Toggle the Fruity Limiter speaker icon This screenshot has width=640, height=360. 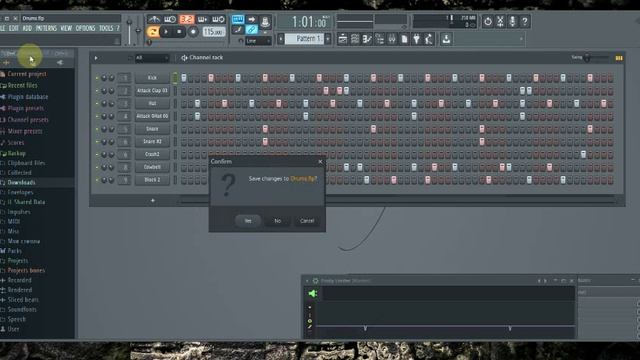[x=313, y=293]
